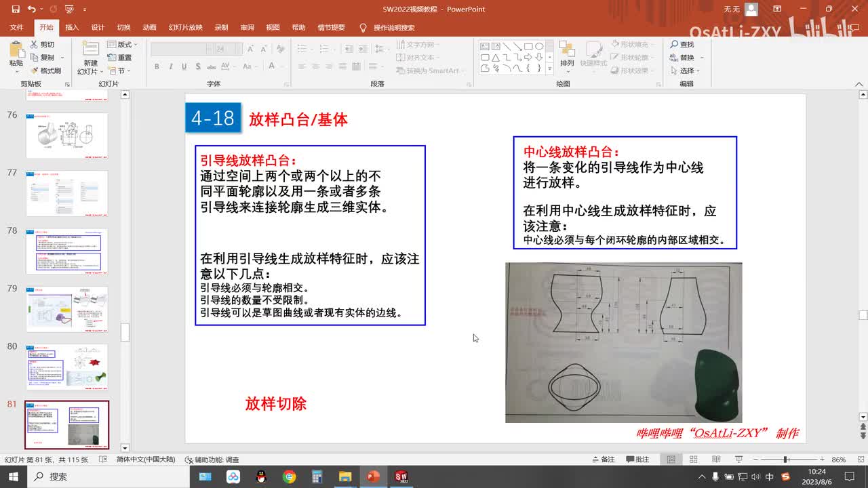Screen dimensions: 868x488
Task: Toggle text Shadow (S) formatting
Action: point(197,66)
